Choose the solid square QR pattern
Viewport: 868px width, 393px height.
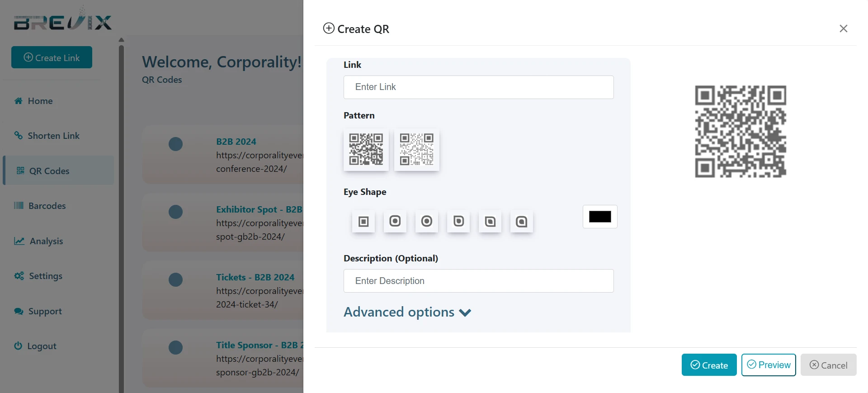pos(366,149)
